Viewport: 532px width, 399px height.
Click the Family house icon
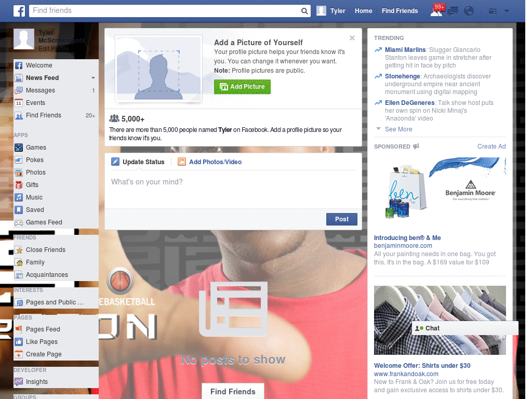pos(19,262)
